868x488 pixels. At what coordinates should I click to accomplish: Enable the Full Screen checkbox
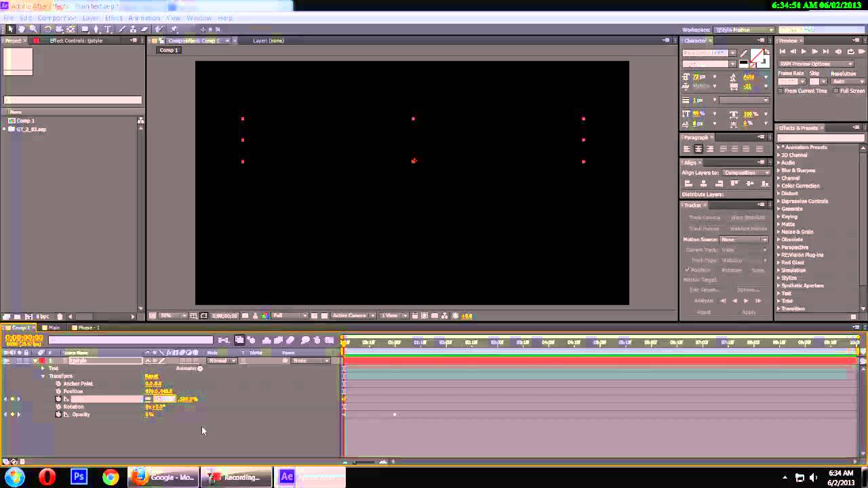[835, 91]
